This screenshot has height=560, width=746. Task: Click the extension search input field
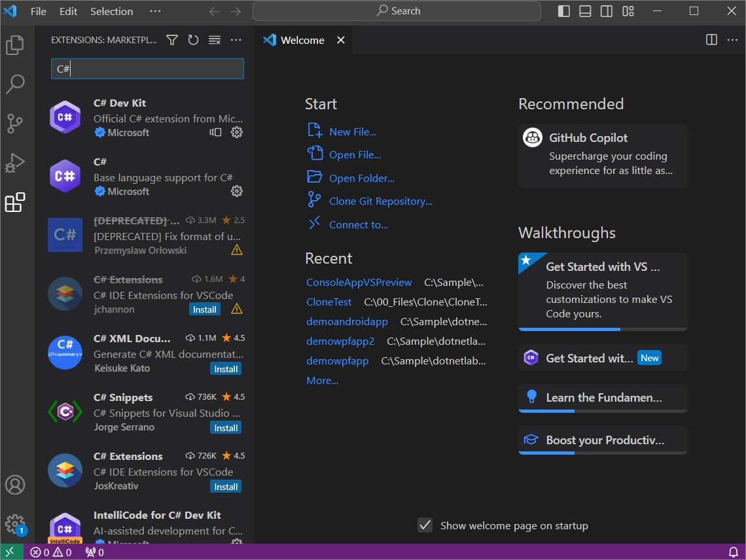147,69
